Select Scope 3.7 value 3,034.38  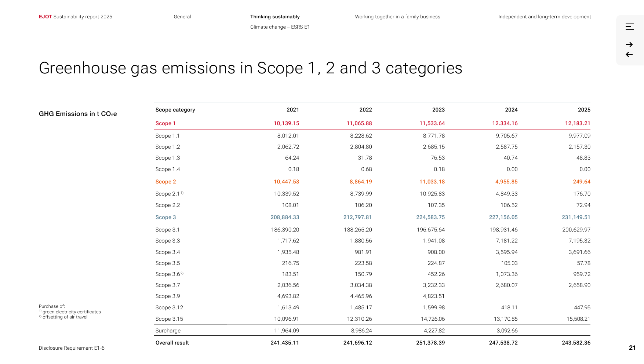pos(361,285)
